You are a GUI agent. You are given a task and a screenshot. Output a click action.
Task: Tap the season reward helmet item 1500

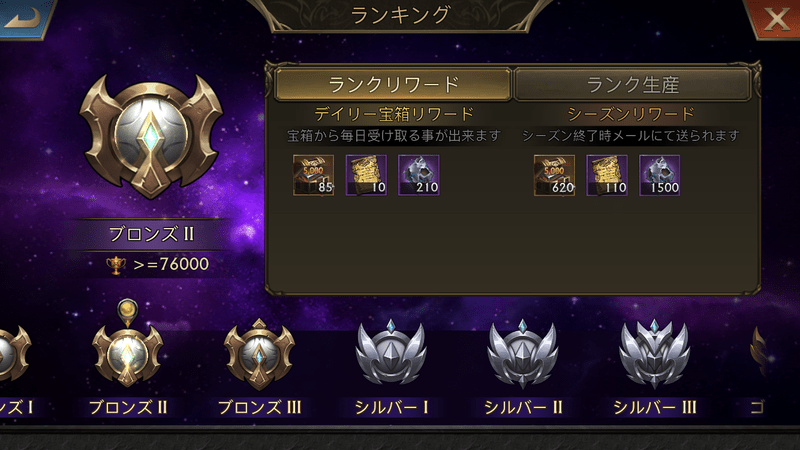click(660, 176)
